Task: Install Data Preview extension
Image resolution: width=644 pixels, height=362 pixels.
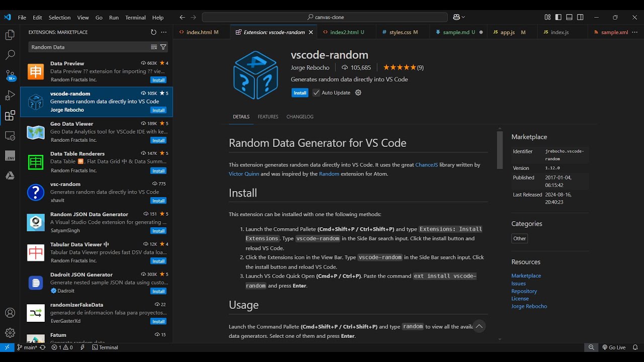Action: [158, 80]
